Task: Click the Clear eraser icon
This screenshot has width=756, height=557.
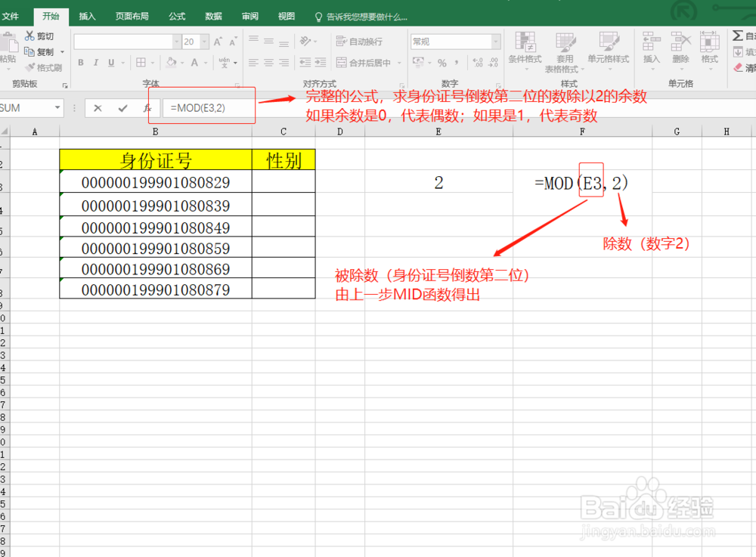Action: [738, 67]
